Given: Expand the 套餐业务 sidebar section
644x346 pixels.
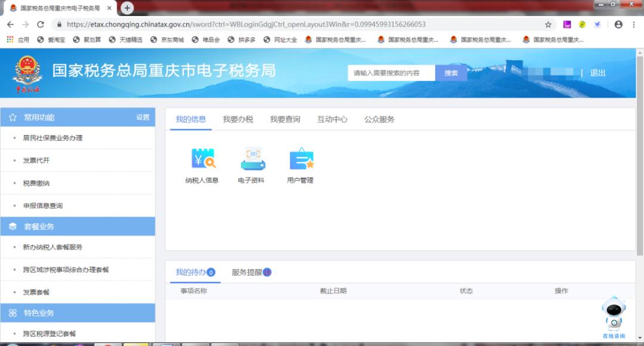Looking at the screenshot, I should 39,226.
